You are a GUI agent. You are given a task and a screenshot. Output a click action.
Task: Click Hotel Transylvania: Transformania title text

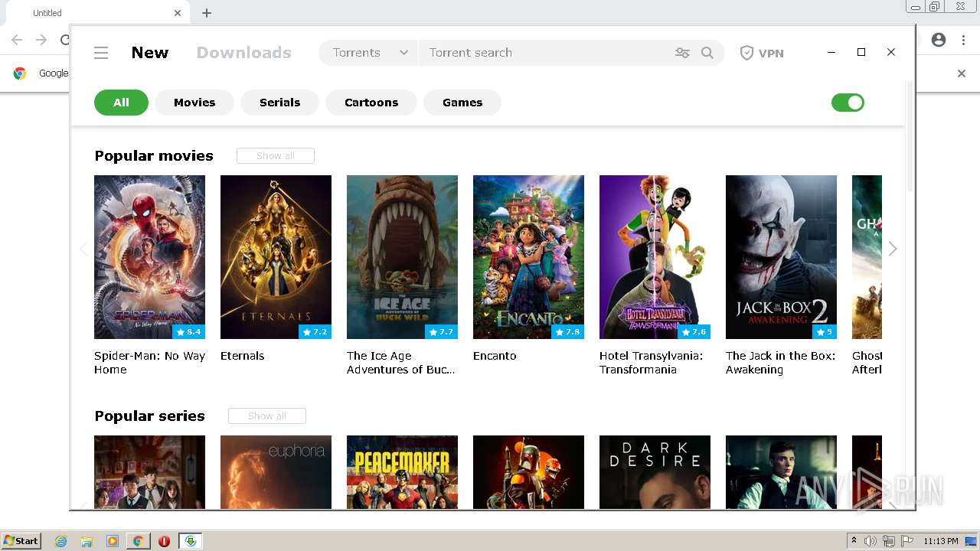(x=651, y=363)
